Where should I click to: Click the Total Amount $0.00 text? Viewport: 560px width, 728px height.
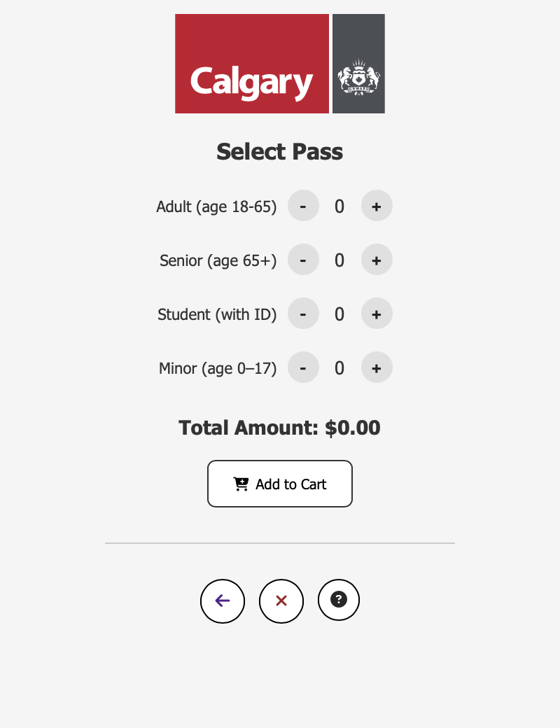280,428
